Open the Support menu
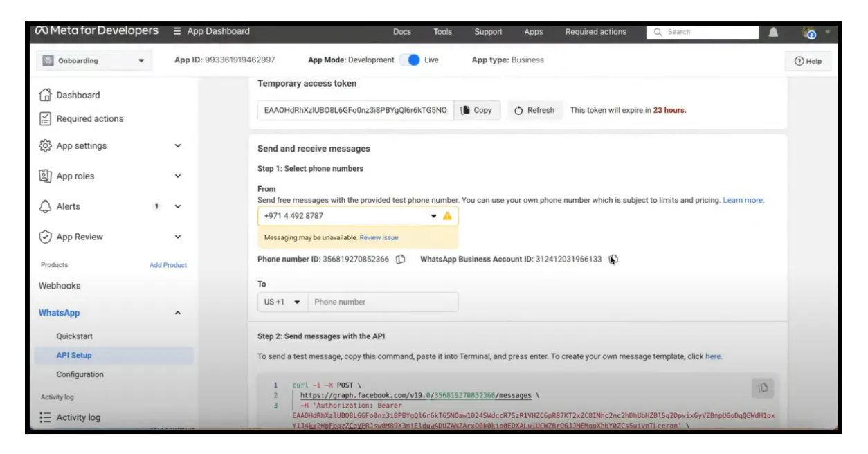The width and height of the screenshot is (868, 454). tap(488, 32)
